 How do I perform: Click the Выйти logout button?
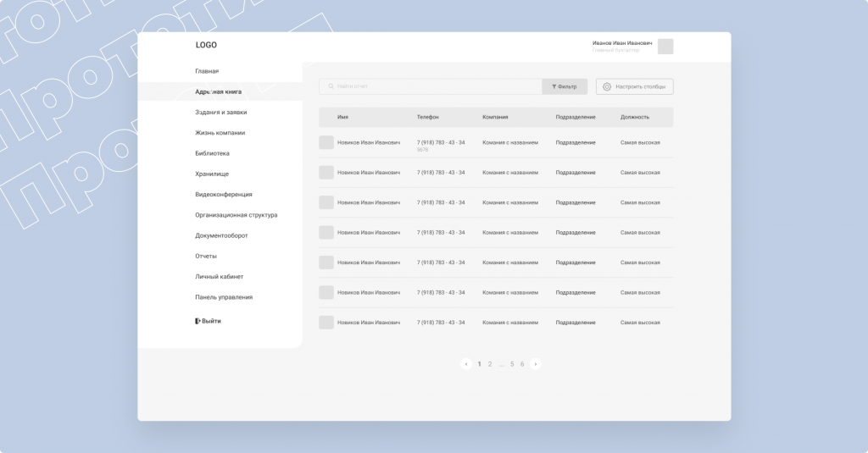pyautogui.click(x=209, y=321)
